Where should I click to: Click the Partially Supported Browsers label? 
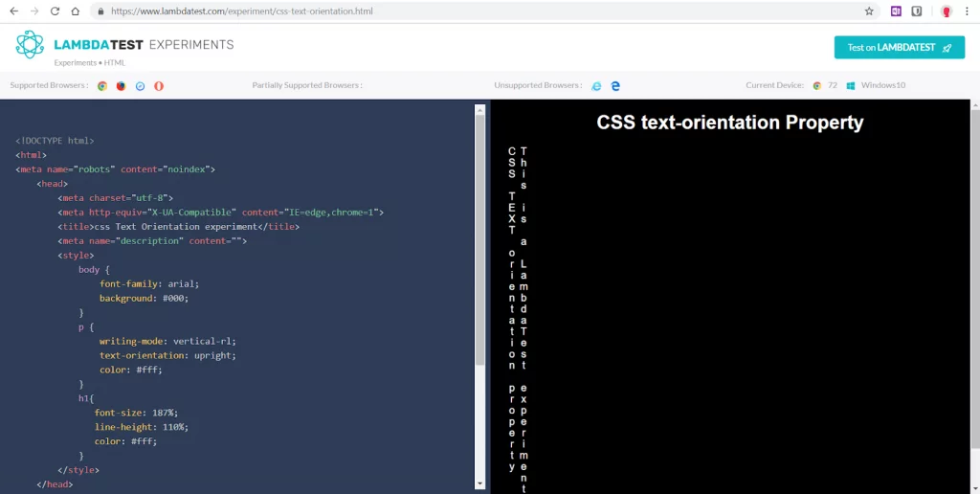(x=307, y=85)
